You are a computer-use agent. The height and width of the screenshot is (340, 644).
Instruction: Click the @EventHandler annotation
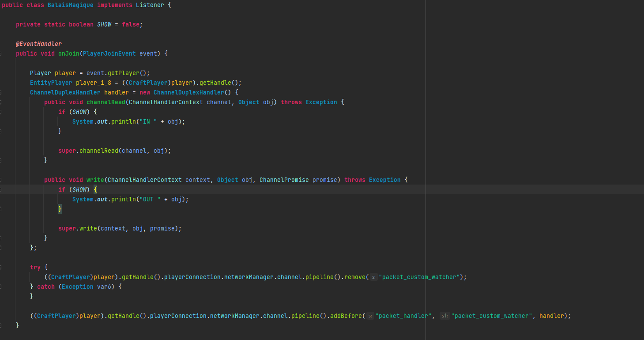coord(39,44)
